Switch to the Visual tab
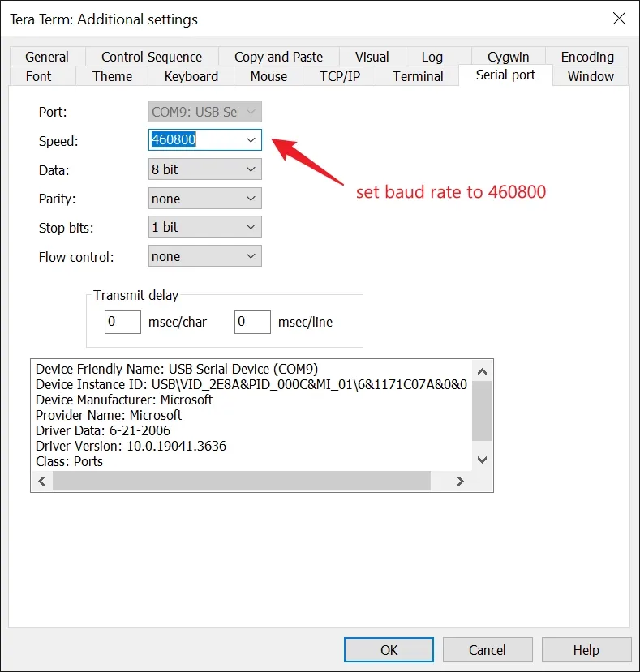Viewport: 640px width, 672px height. (372, 57)
